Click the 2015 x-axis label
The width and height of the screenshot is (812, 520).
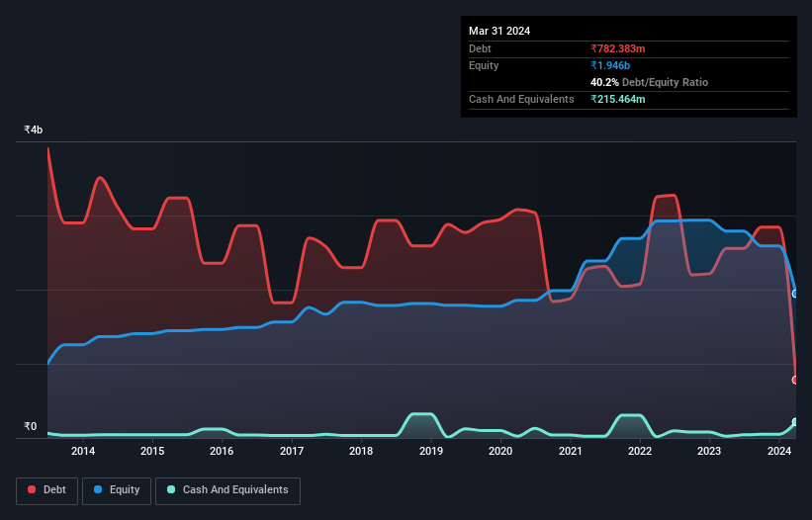152,451
